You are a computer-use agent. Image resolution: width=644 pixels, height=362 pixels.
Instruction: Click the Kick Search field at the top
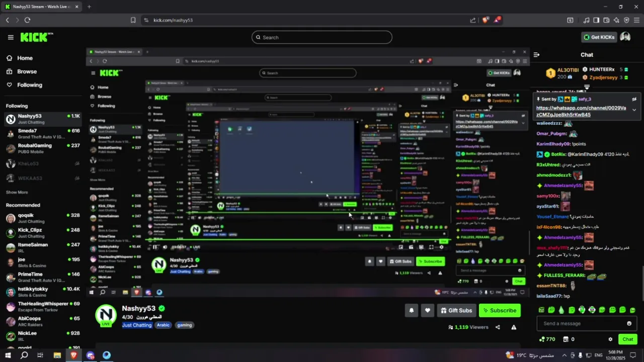click(x=322, y=37)
